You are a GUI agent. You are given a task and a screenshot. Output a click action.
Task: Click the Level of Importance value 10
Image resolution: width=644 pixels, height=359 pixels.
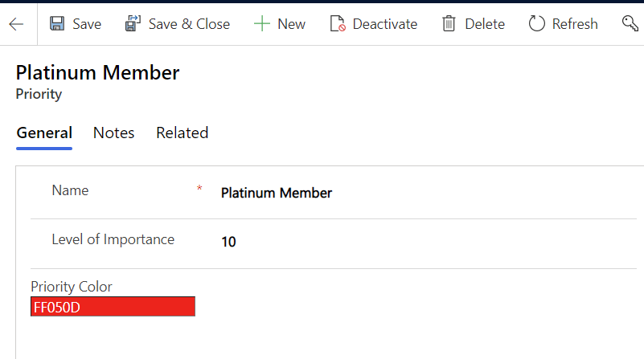coord(228,242)
